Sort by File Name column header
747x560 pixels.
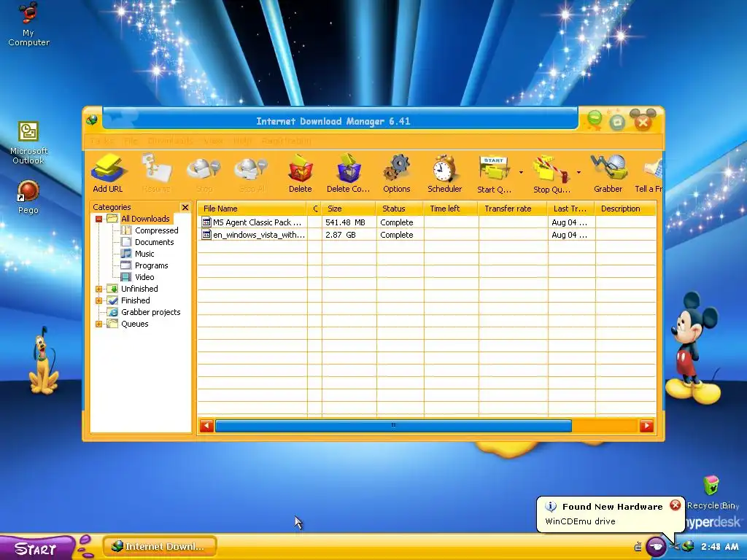pos(252,209)
